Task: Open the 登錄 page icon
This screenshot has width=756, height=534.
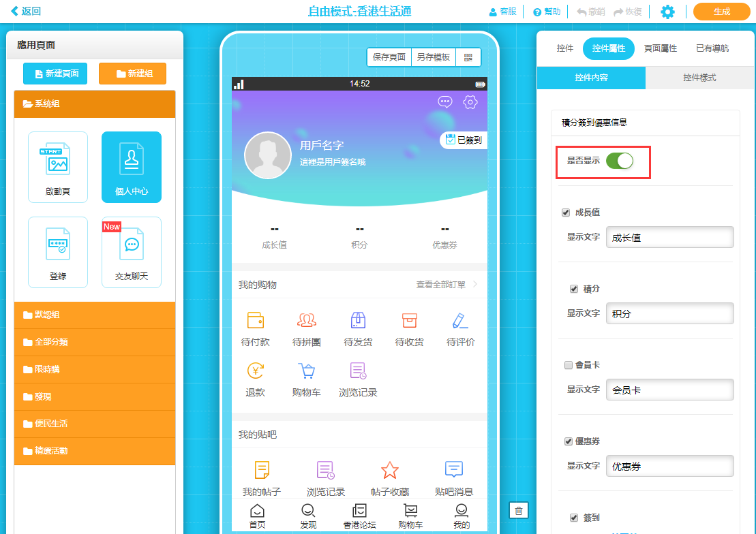Action: point(58,252)
